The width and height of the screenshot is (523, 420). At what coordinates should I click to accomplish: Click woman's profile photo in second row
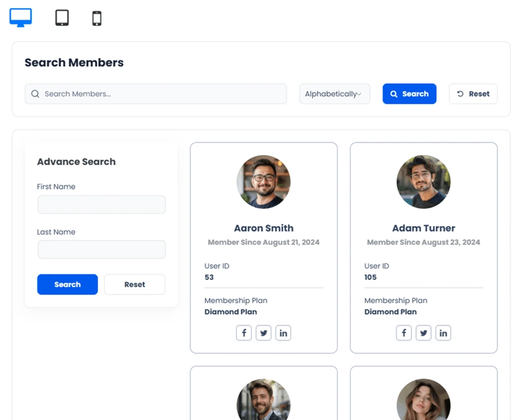coord(423,399)
